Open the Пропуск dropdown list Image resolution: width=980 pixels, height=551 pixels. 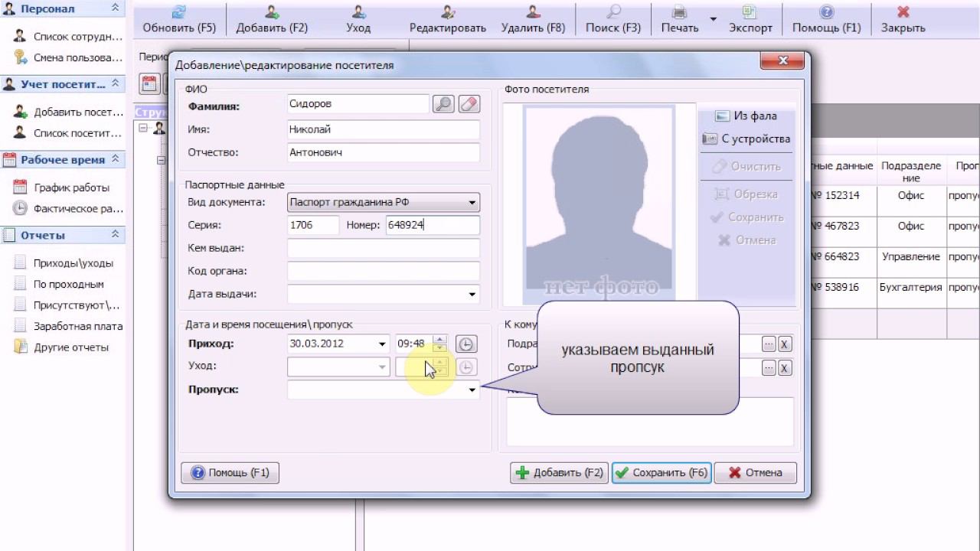[x=472, y=390]
